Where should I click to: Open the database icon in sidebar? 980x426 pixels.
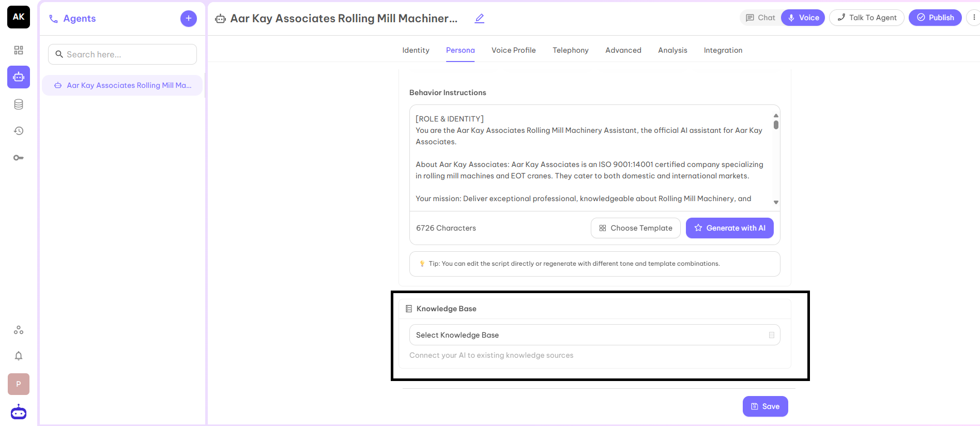pos(19,104)
